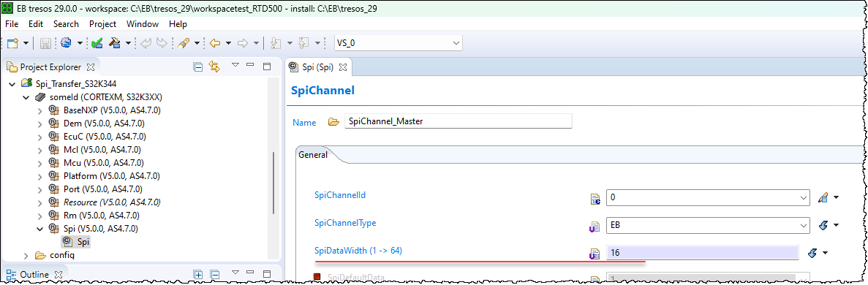Screen dimensions: 868x285
Task: Click the Undo arrow in the toolbar
Action: 146,43
